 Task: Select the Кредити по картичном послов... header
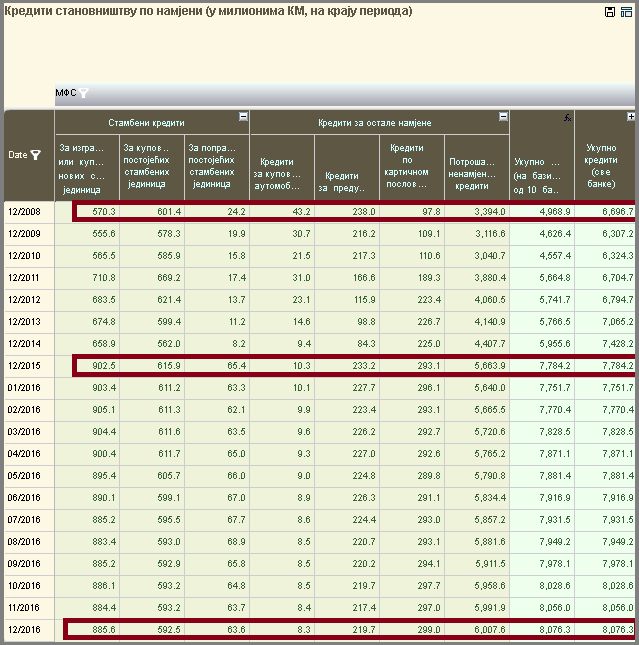tap(412, 166)
